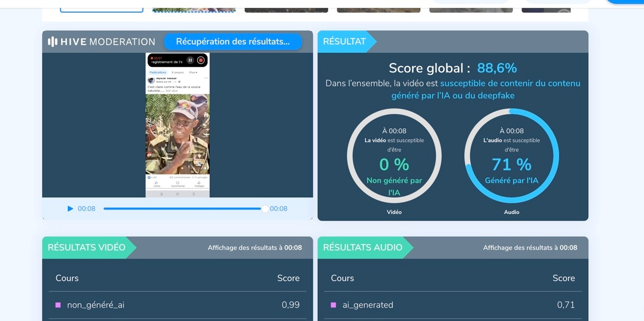Click the Hive Moderation logo icon

click(53, 42)
